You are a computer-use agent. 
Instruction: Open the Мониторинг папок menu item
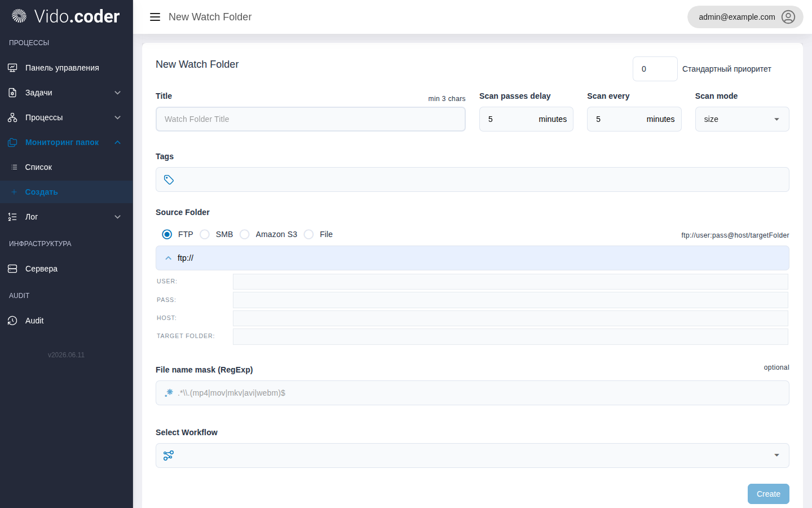tap(67, 142)
